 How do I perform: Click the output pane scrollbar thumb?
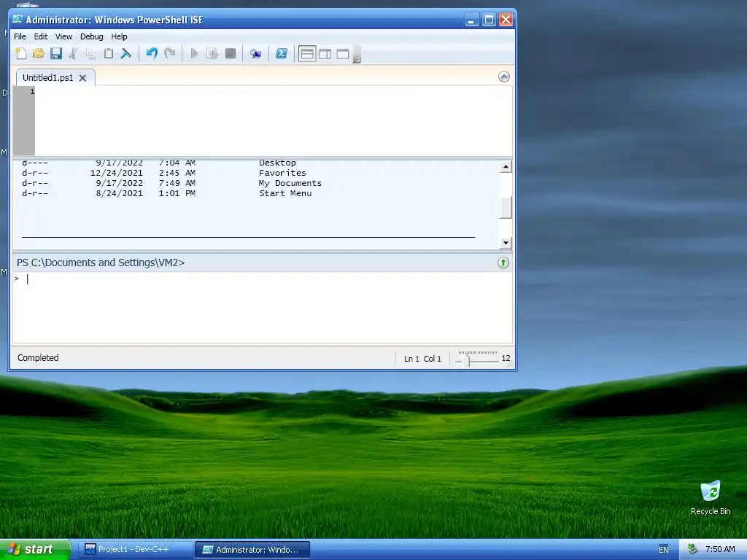506,207
